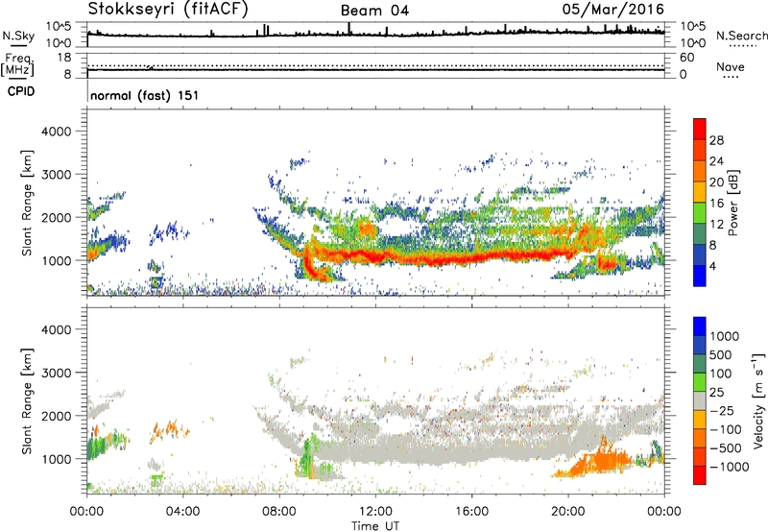
Task: Pick the bright blue bottom segment of power colorbar
Action: coord(700,276)
